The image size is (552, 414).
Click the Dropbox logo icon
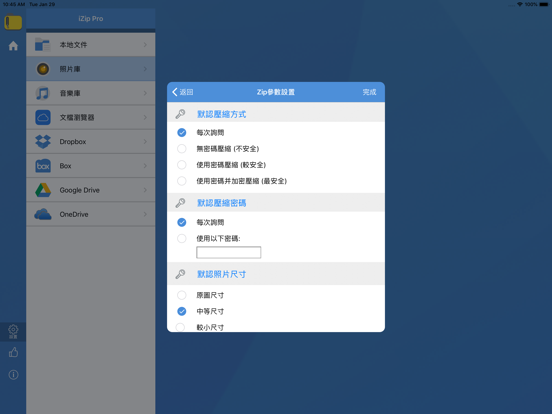[43, 142]
